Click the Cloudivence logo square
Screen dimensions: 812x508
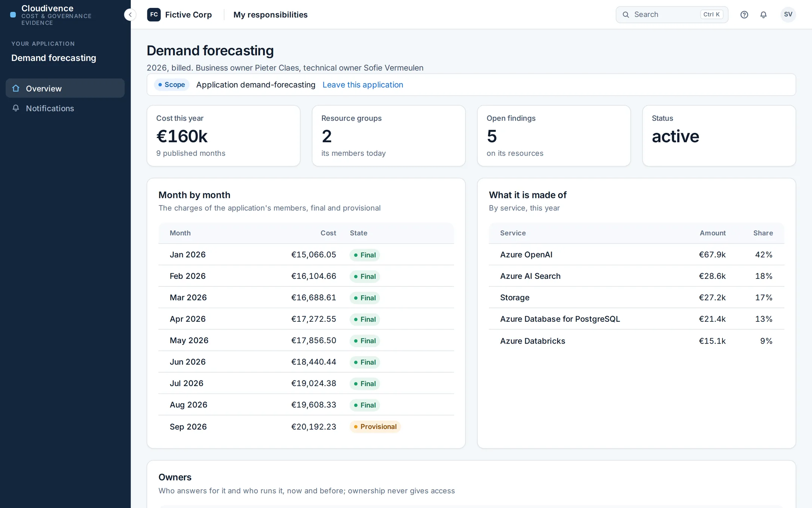(13, 15)
